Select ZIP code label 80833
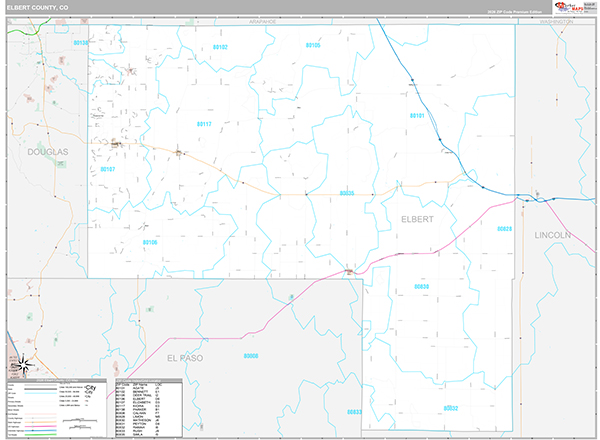This screenshot has height=440, width=600. coord(354,412)
